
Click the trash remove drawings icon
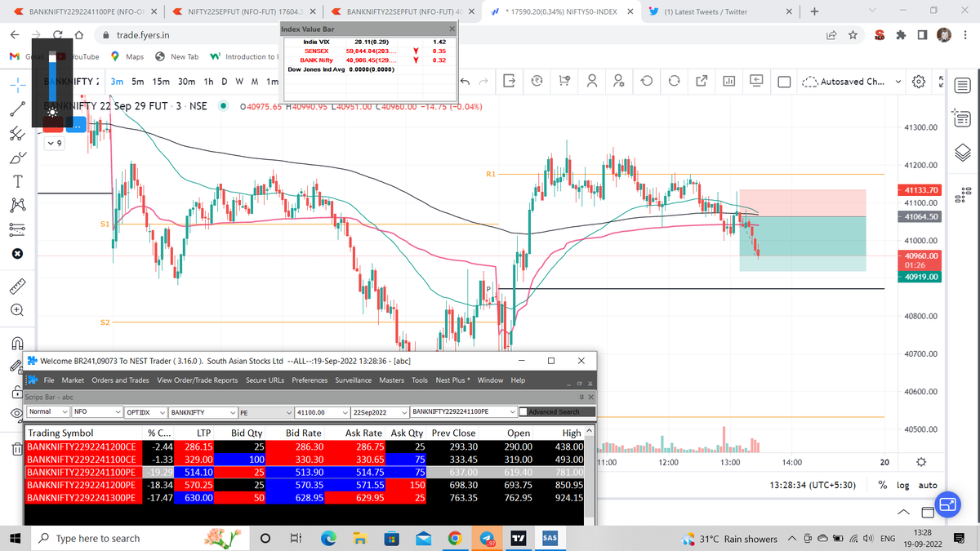point(18,448)
